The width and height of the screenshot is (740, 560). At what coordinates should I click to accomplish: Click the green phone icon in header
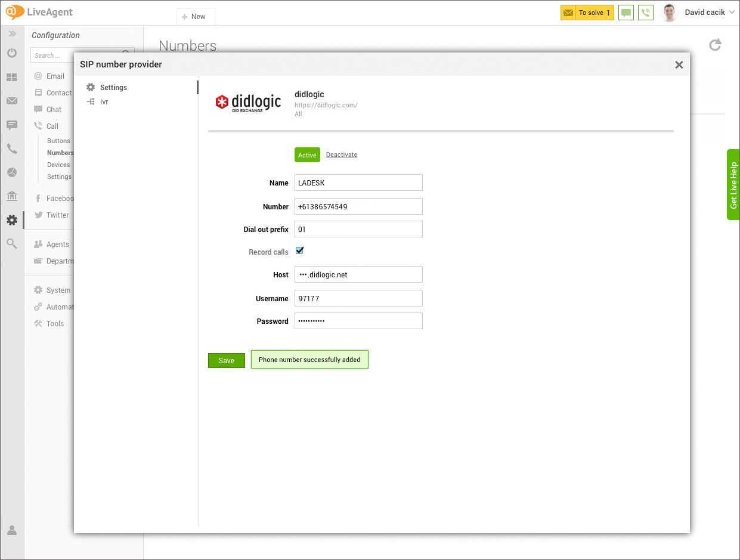coord(645,13)
